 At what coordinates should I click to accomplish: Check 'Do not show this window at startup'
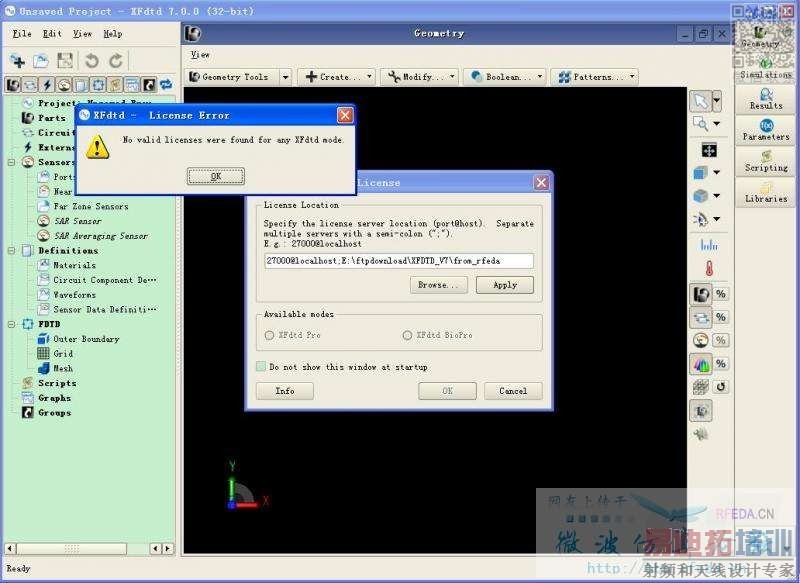click(x=261, y=367)
